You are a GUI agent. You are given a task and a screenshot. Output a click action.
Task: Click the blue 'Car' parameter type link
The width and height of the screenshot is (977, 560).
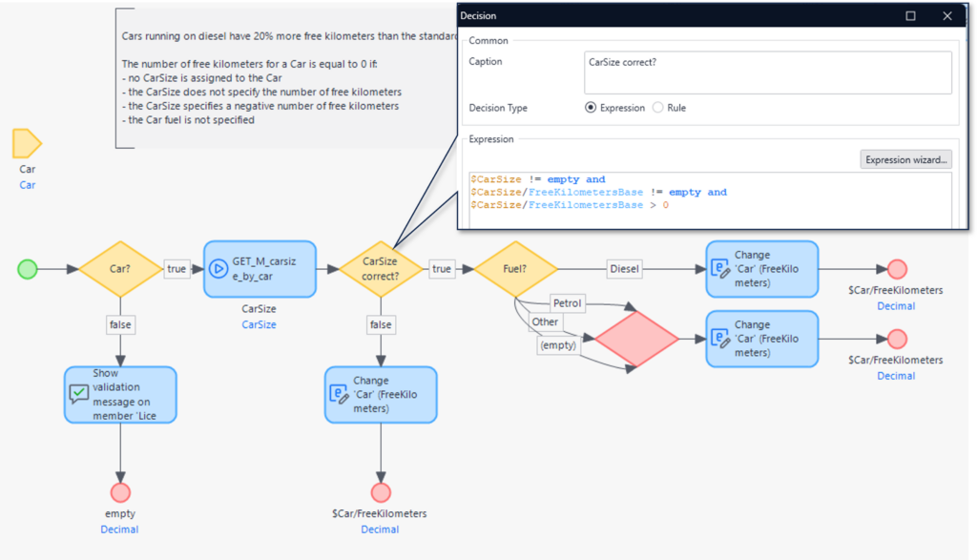pos(28,185)
